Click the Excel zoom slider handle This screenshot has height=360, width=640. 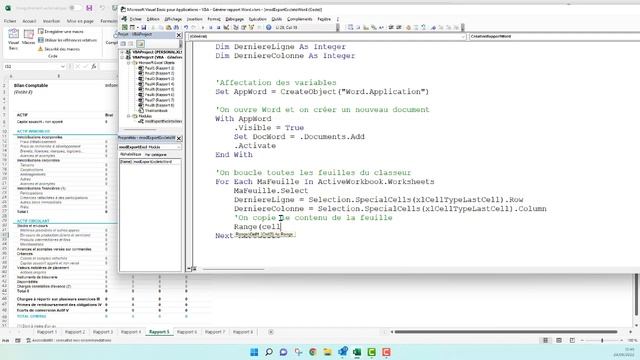pos(602,340)
